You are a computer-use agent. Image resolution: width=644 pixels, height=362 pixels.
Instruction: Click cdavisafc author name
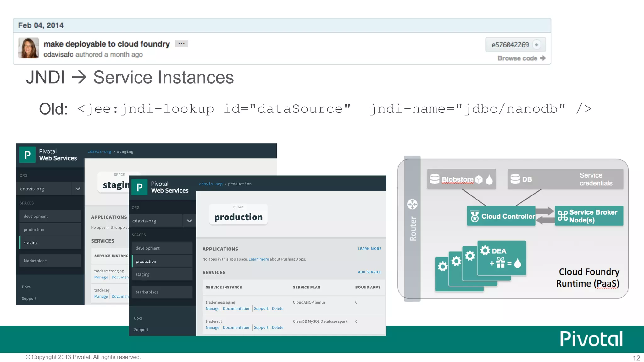pyautogui.click(x=58, y=54)
